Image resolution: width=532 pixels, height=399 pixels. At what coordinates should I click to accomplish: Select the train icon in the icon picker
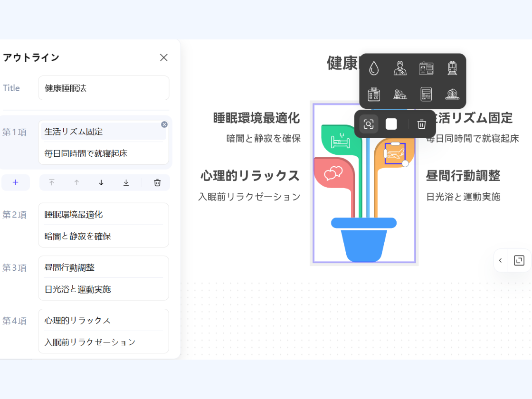tap(452, 68)
